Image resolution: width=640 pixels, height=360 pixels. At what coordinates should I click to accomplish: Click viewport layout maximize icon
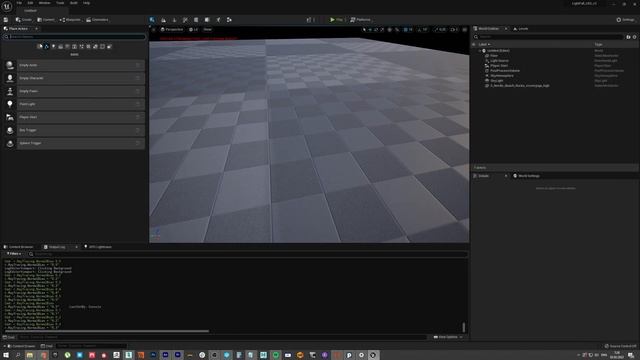464,29
